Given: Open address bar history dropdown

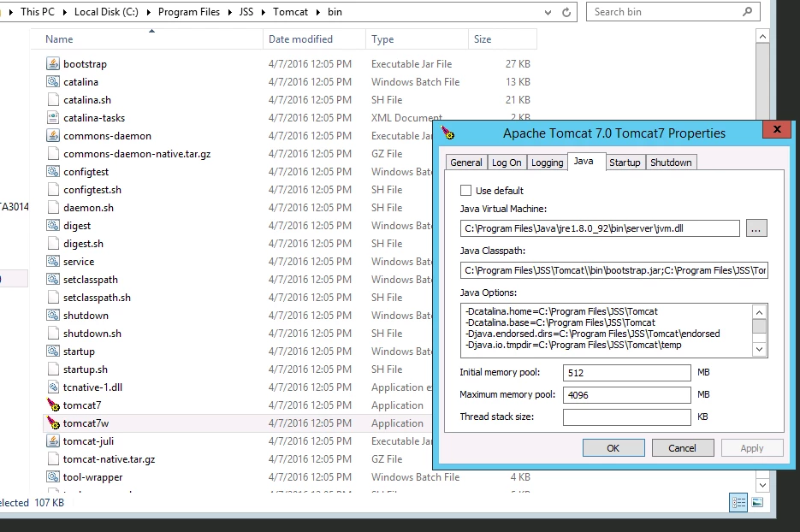Looking at the screenshot, I should pos(548,12).
